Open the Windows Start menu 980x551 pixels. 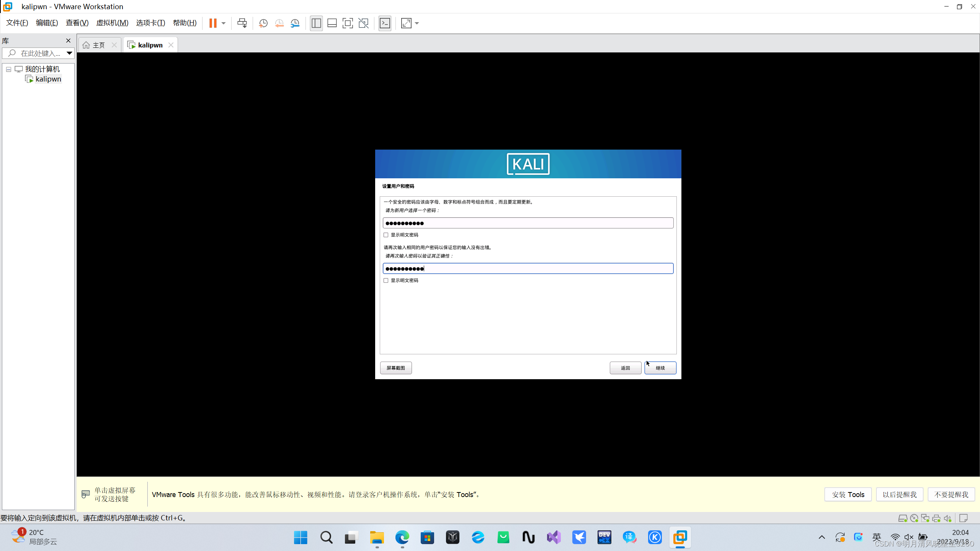pyautogui.click(x=301, y=538)
